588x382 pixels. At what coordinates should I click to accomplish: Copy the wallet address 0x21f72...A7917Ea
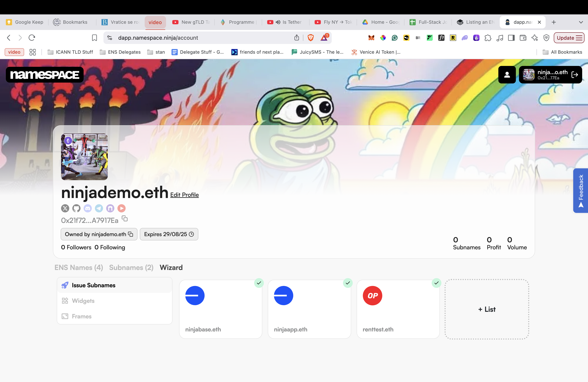[x=125, y=219]
